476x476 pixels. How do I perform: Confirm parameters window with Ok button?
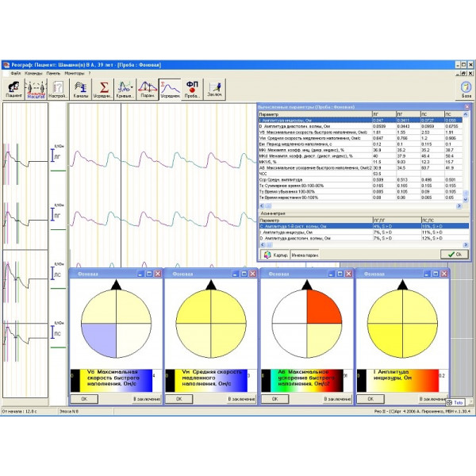(x=455, y=255)
